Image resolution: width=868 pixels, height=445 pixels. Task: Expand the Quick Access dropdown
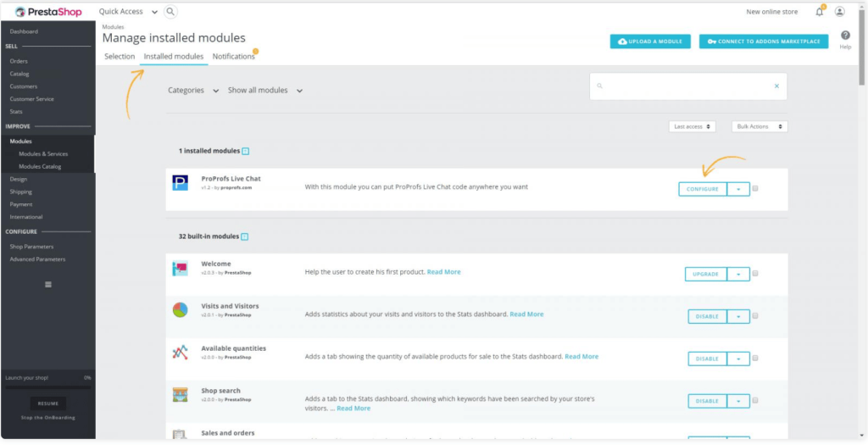tap(128, 12)
